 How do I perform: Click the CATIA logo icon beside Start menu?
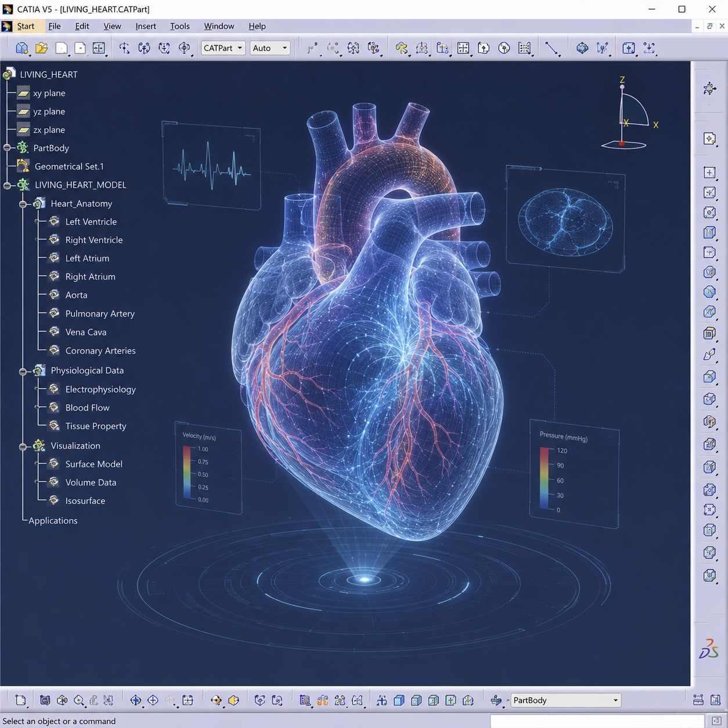click(x=7, y=26)
